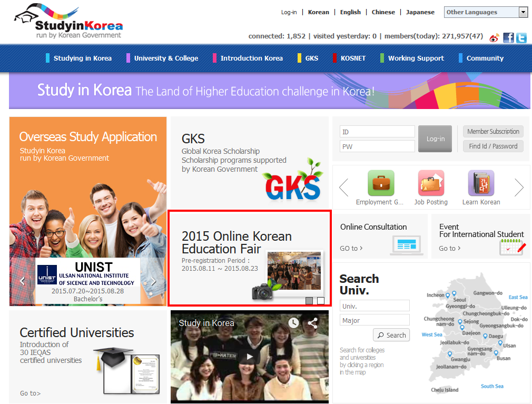Select the Daejeon pin on the map
The height and width of the screenshot is (404, 532).
(x=462, y=328)
